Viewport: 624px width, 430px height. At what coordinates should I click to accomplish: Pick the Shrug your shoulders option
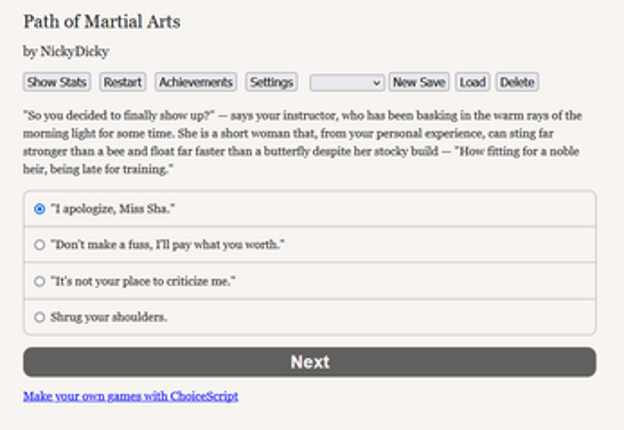(x=310, y=317)
